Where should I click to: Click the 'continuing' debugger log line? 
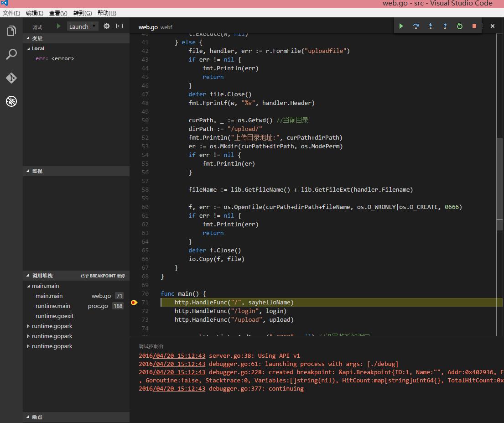click(x=221, y=389)
